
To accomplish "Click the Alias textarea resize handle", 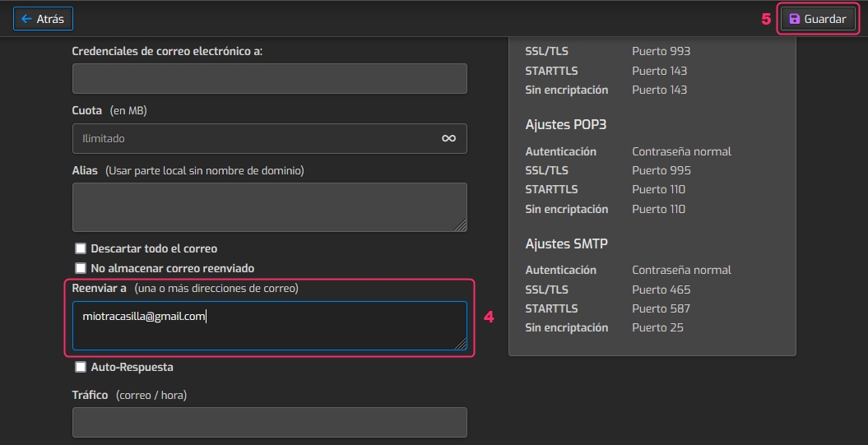I will click(x=461, y=225).
